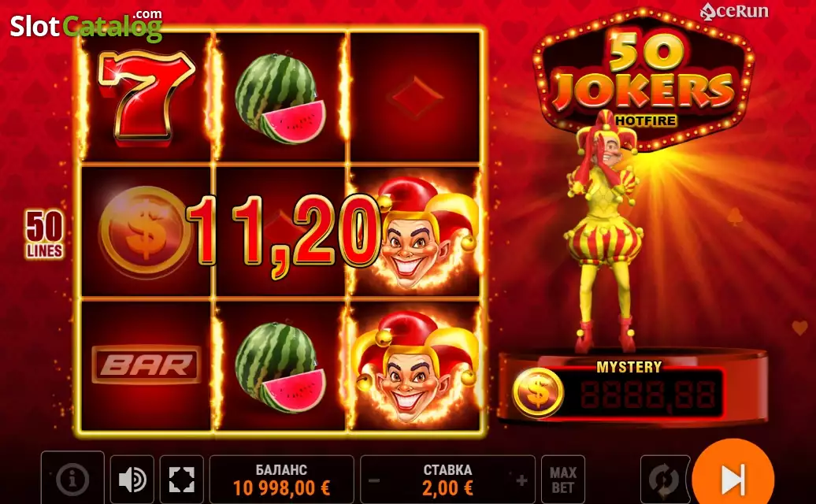
Task: Select the BAR symbol
Action: click(147, 365)
